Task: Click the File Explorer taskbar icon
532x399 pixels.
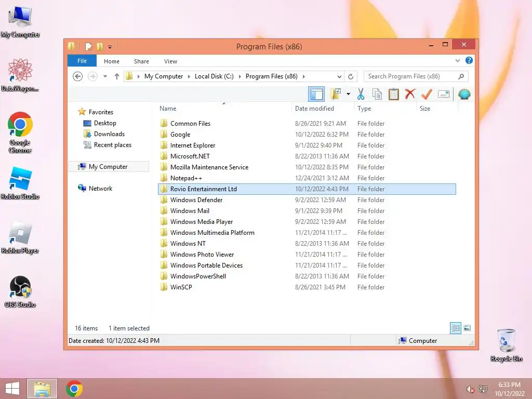Action: pos(42,389)
